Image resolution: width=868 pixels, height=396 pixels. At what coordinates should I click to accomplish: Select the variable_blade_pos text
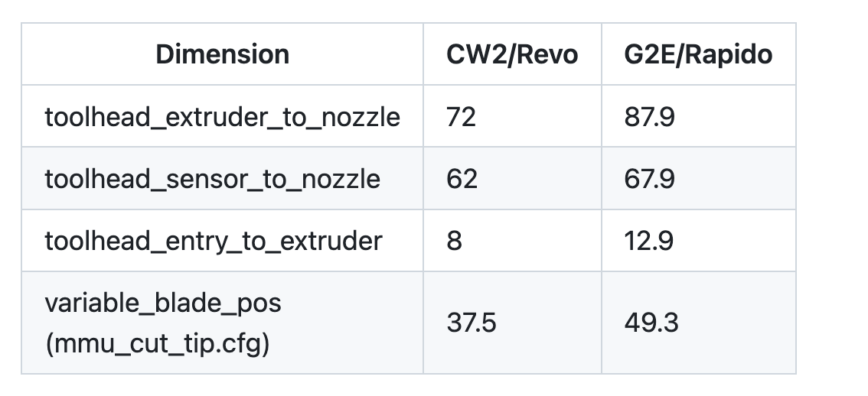coord(163,303)
